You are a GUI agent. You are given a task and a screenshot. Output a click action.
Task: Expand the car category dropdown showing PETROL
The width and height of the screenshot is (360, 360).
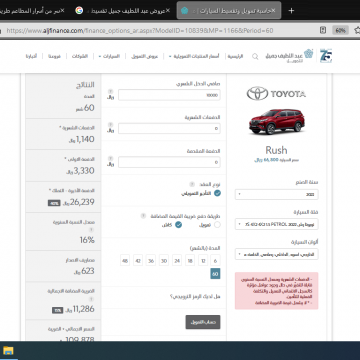point(277,224)
